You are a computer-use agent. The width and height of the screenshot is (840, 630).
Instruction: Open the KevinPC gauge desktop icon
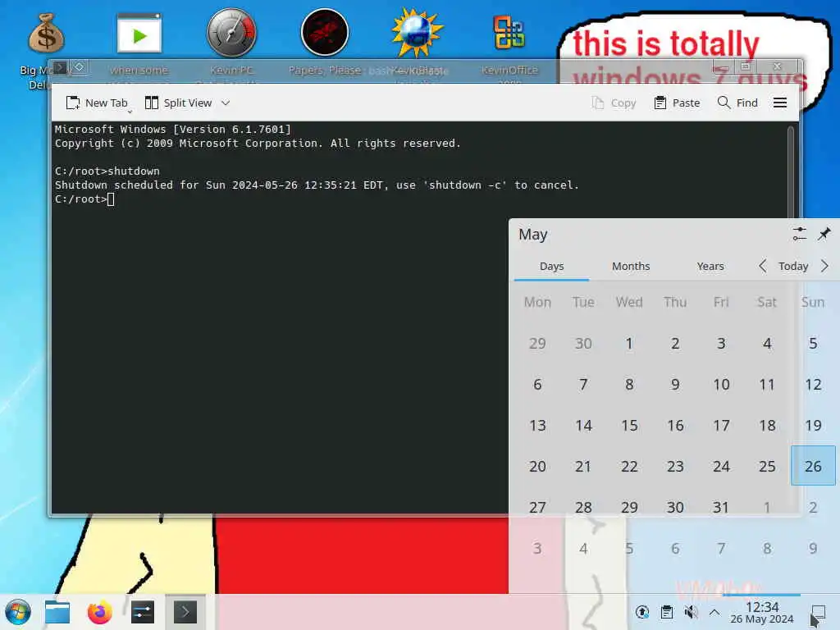point(231,32)
